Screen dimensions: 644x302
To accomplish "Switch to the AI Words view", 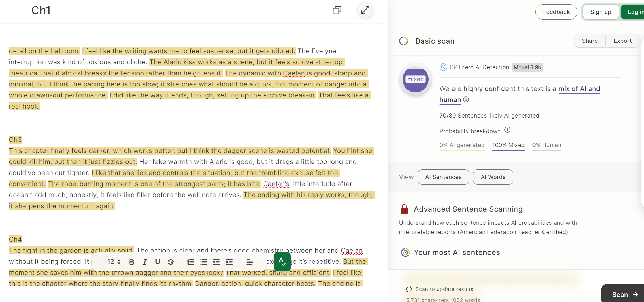I will point(493,177).
